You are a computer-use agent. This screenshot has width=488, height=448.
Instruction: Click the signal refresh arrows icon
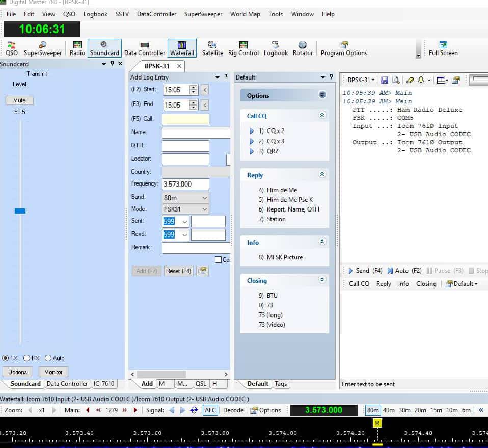[194, 410]
